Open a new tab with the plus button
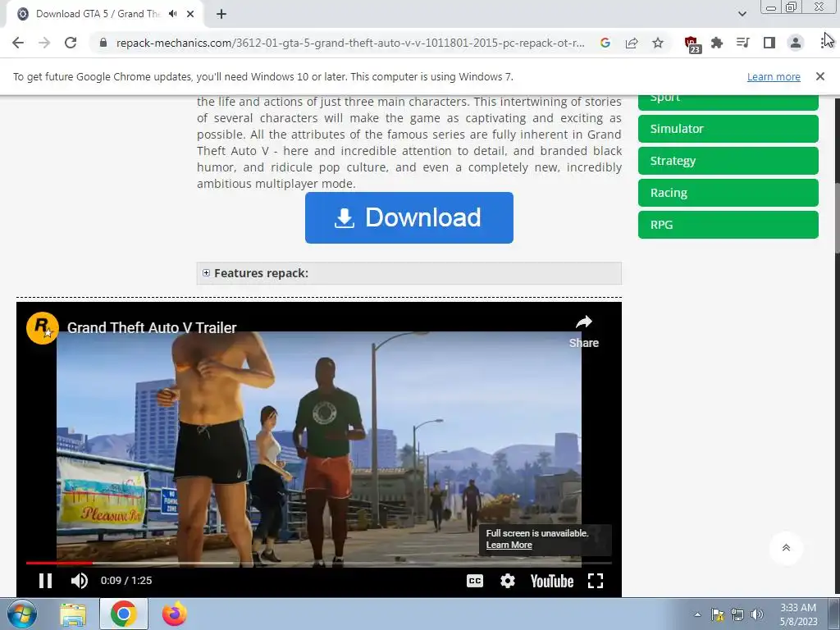This screenshot has width=840, height=630. tap(221, 14)
